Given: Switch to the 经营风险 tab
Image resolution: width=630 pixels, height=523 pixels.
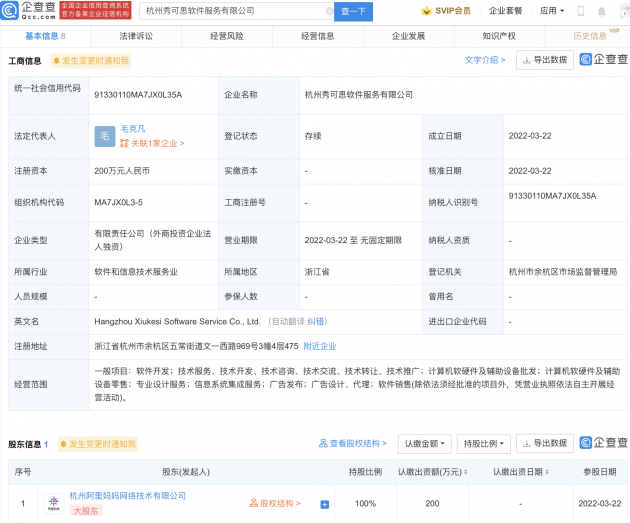Looking at the screenshot, I should [x=227, y=36].
